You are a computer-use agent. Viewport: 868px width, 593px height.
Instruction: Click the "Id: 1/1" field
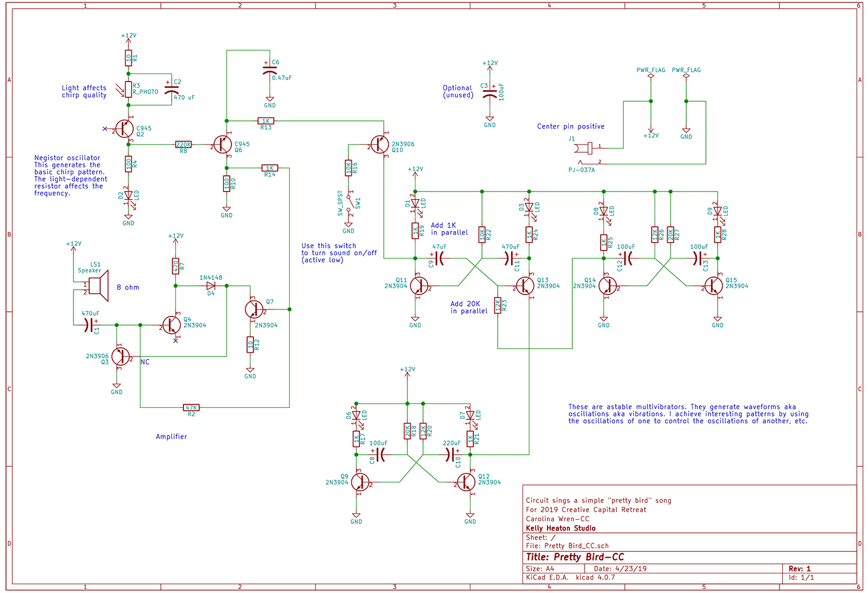point(801,577)
